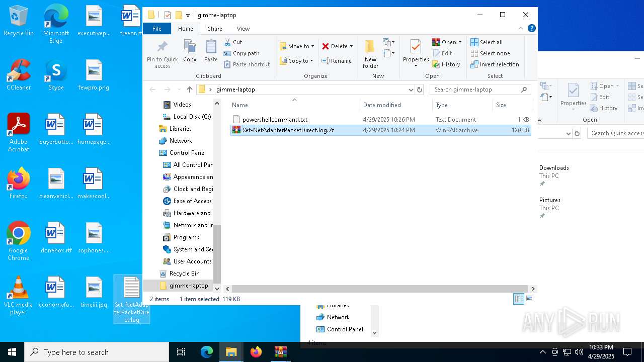
Task: Open the File menu tab
Action: [x=157, y=29]
